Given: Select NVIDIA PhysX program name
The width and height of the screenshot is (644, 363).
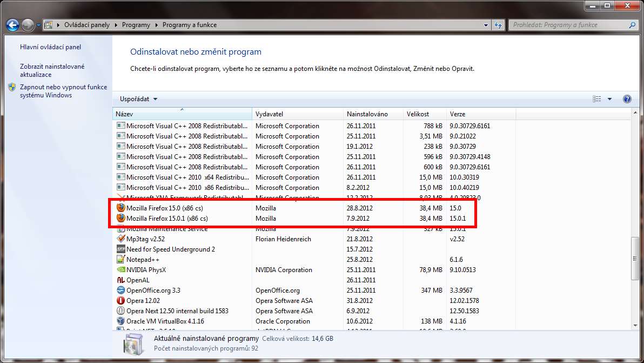Looking at the screenshot, I should pos(146,270).
